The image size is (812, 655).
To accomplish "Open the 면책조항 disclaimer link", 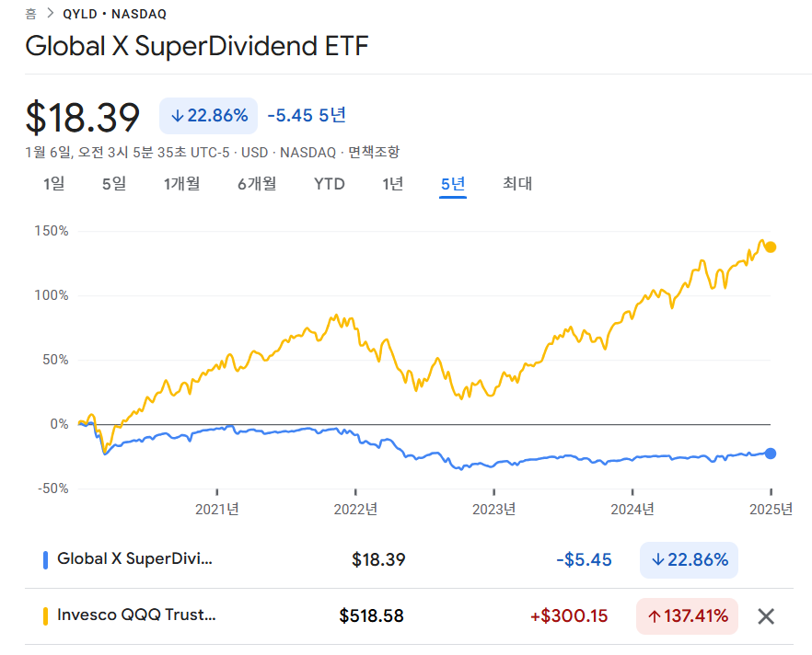I will [374, 152].
